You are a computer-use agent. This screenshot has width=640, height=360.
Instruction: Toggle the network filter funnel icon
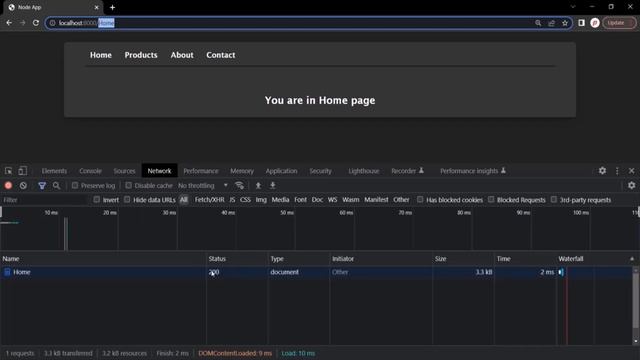tap(42, 185)
